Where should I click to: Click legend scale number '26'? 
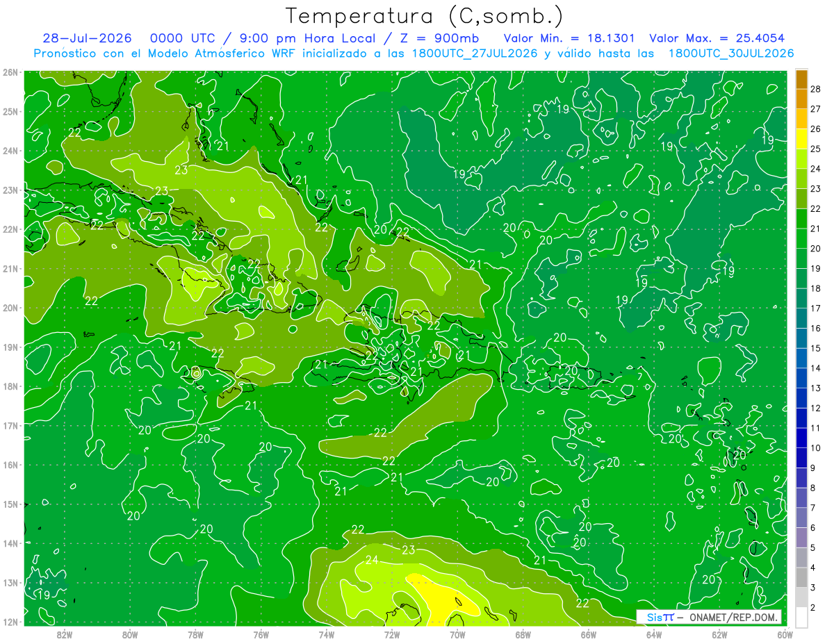click(x=815, y=129)
